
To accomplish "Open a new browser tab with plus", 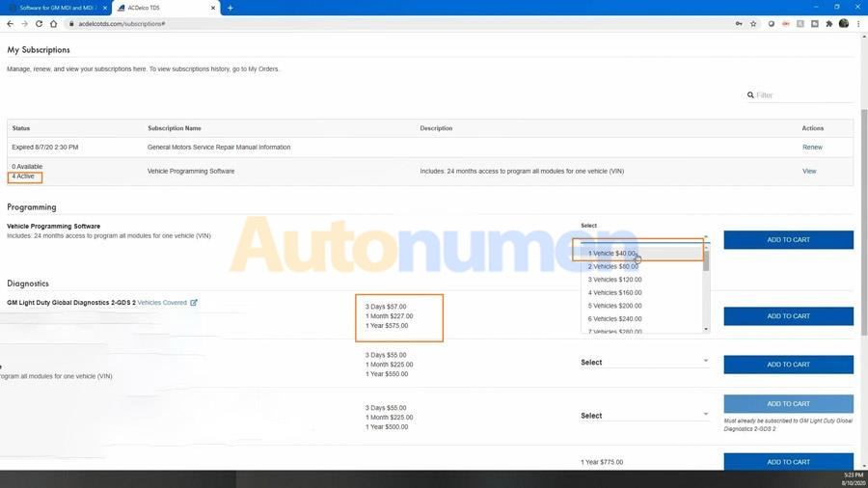I will tap(231, 8).
